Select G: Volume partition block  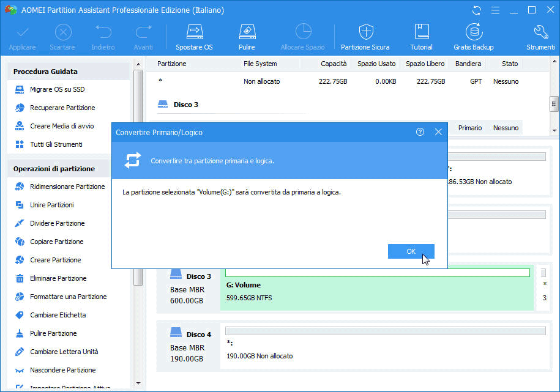(x=377, y=288)
